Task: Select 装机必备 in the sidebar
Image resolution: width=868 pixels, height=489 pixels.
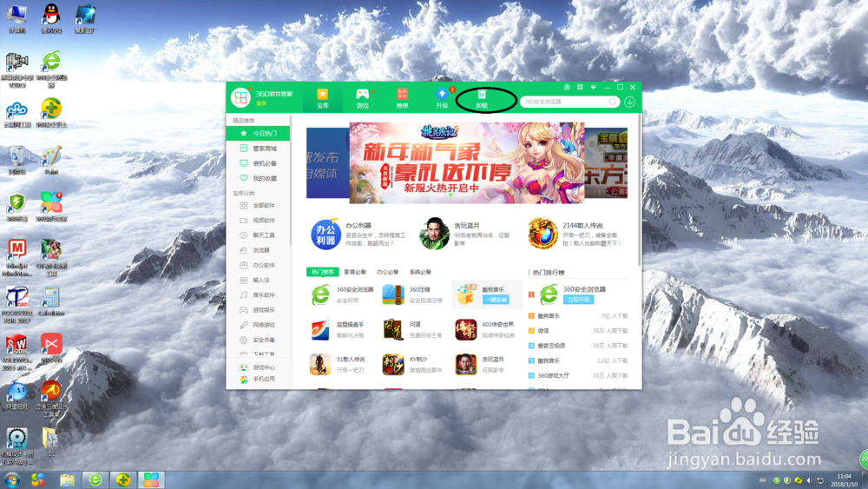Action: [x=258, y=163]
